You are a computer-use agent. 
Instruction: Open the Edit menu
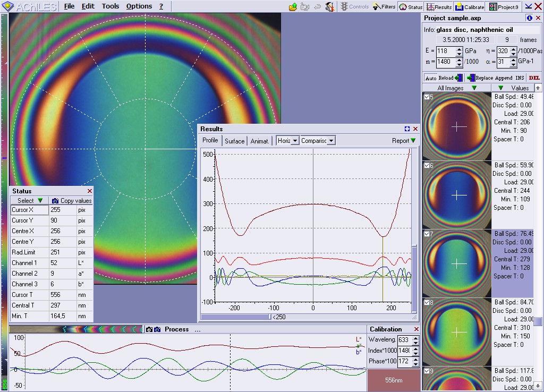pos(88,6)
